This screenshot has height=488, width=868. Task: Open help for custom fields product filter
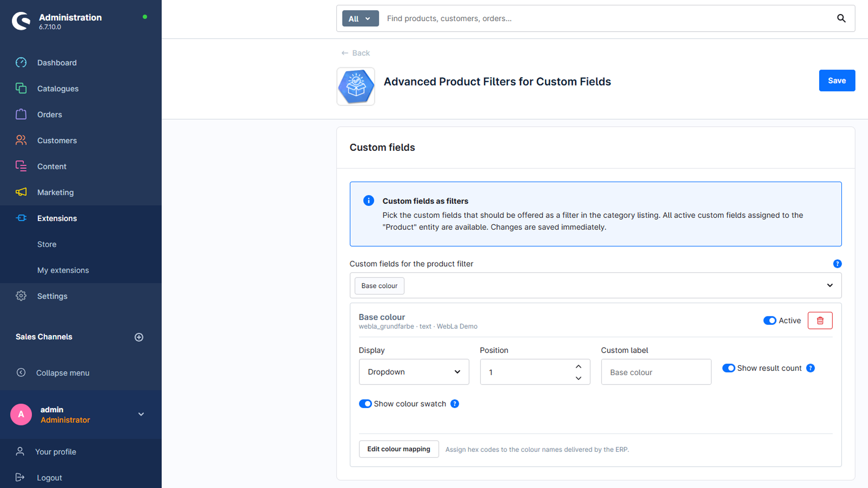(x=837, y=264)
